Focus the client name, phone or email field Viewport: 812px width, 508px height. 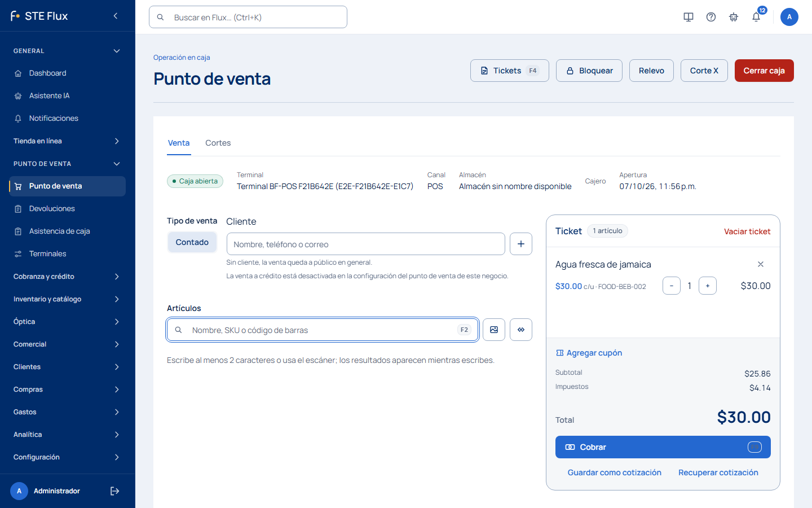click(x=366, y=244)
